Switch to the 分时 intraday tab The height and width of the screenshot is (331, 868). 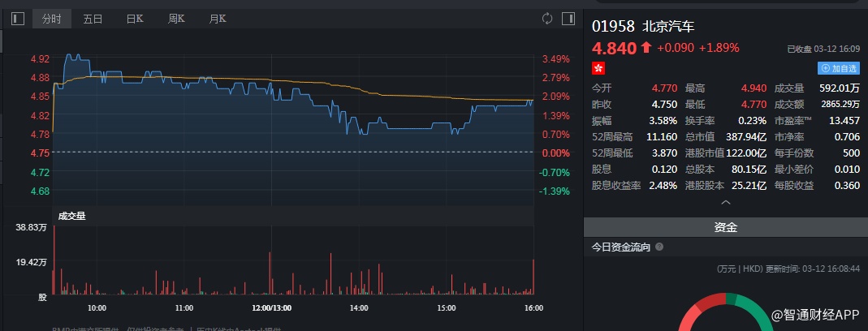click(x=52, y=18)
